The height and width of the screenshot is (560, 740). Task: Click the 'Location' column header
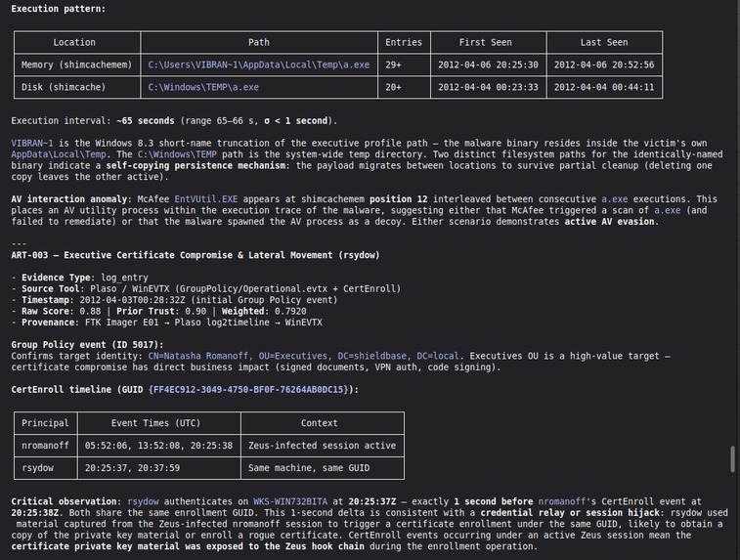click(x=74, y=42)
